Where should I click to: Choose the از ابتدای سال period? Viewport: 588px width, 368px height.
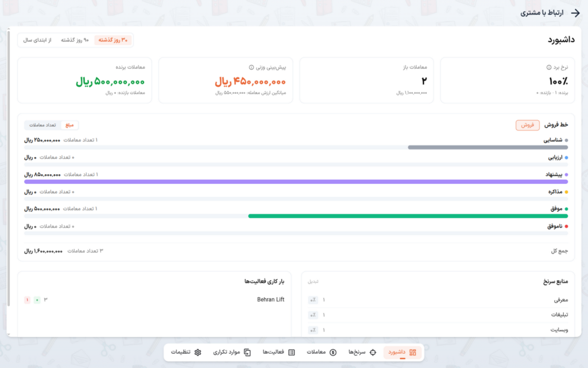[x=37, y=40]
